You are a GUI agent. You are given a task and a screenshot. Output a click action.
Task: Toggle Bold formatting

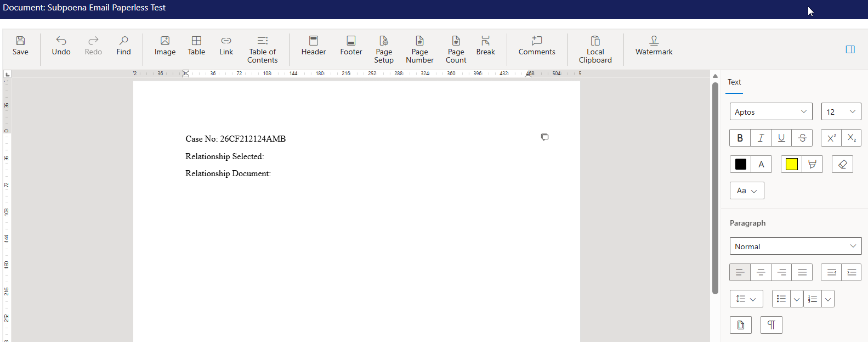(740, 138)
